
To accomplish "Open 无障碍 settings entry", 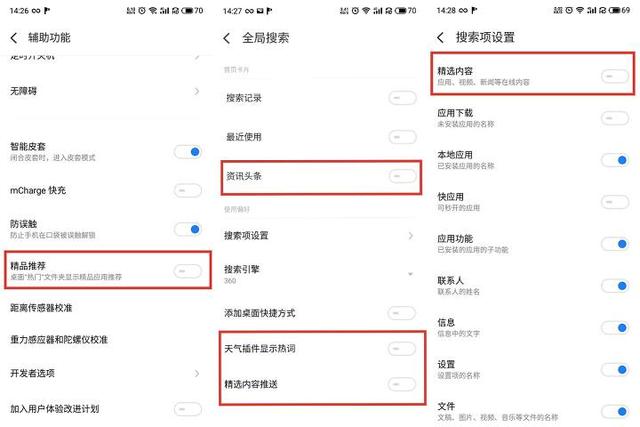I will click(106, 91).
